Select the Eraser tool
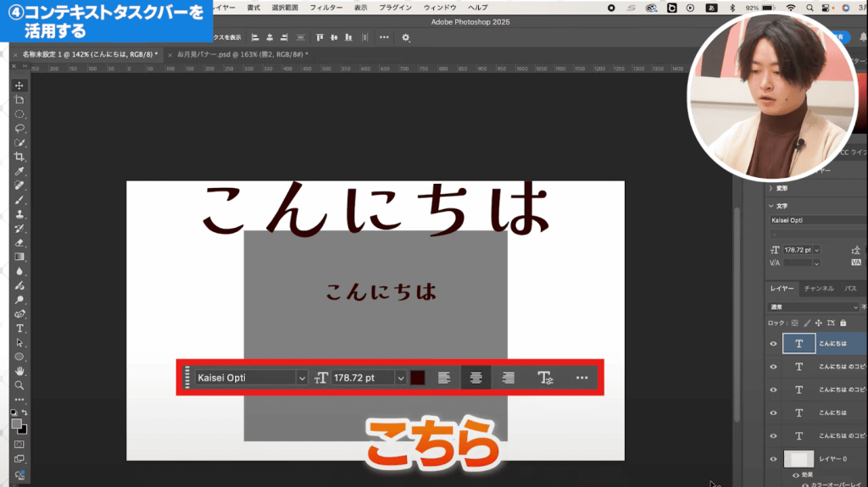 click(x=19, y=243)
